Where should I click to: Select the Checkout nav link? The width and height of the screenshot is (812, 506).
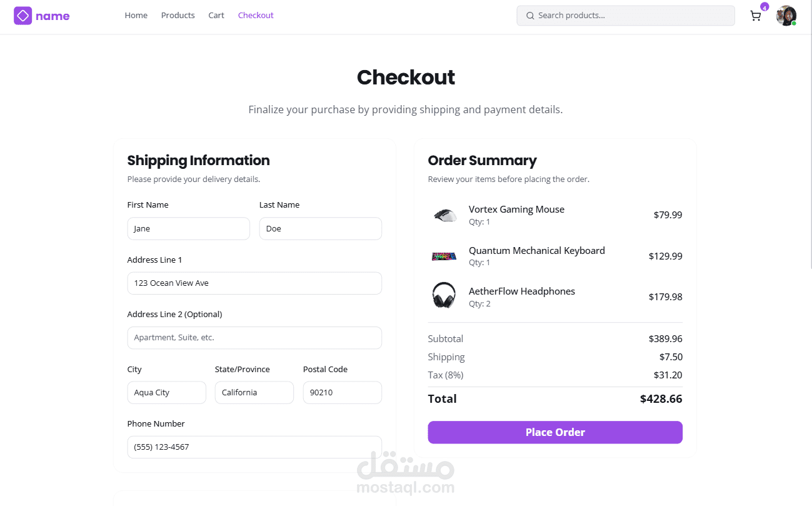click(256, 16)
